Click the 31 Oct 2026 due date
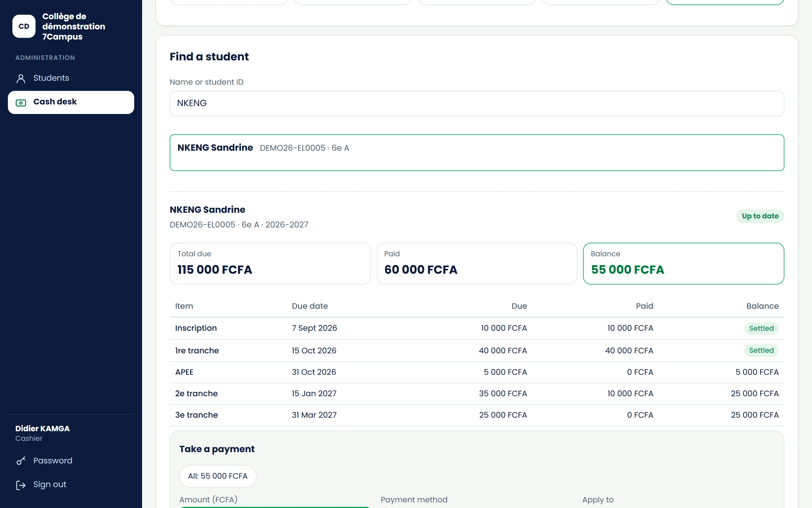Viewport: 812px width, 508px height. tap(314, 372)
